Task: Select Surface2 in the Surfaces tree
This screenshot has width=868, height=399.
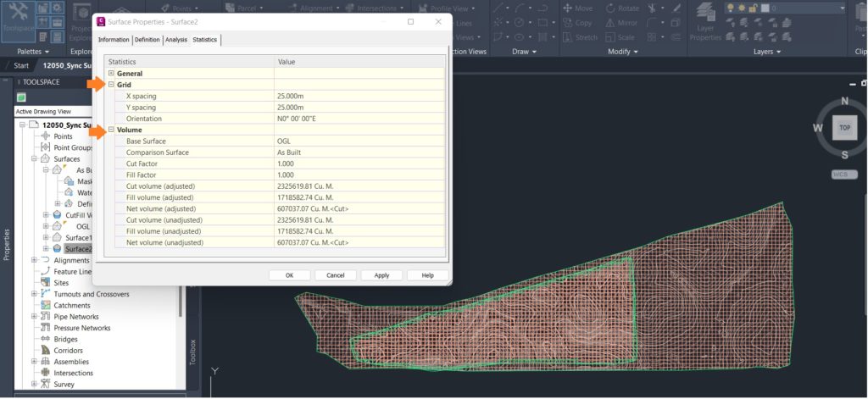Action: (77, 249)
